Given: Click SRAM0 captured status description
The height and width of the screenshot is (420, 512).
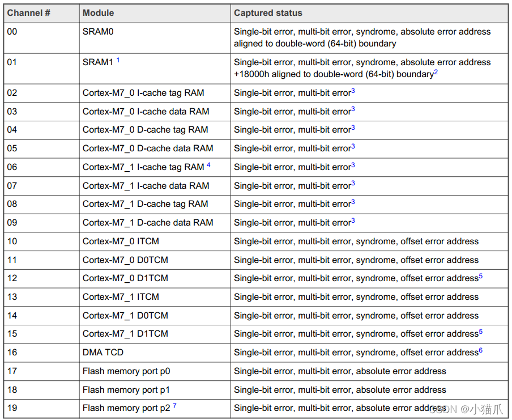Looking at the screenshot, I should [x=362, y=38].
